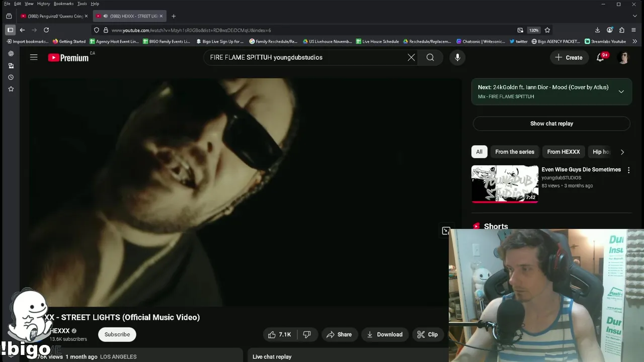Open tracking protection shield info

click(97, 30)
